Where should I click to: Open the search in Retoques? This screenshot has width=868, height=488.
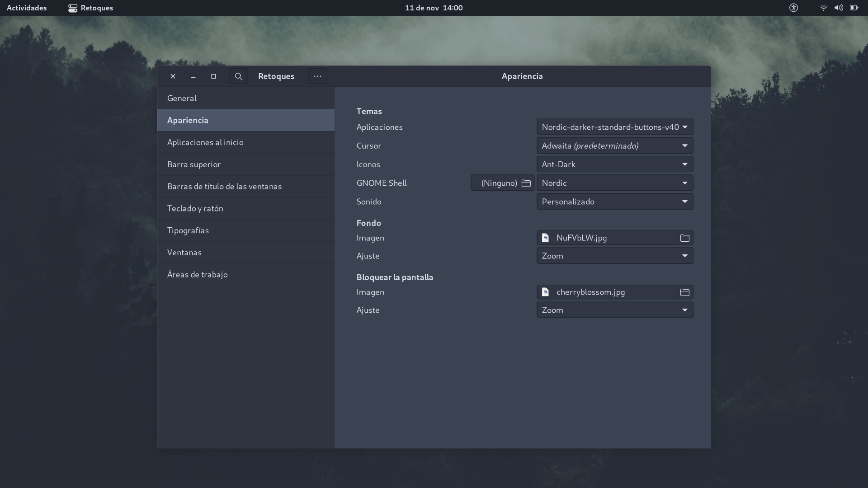click(238, 76)
